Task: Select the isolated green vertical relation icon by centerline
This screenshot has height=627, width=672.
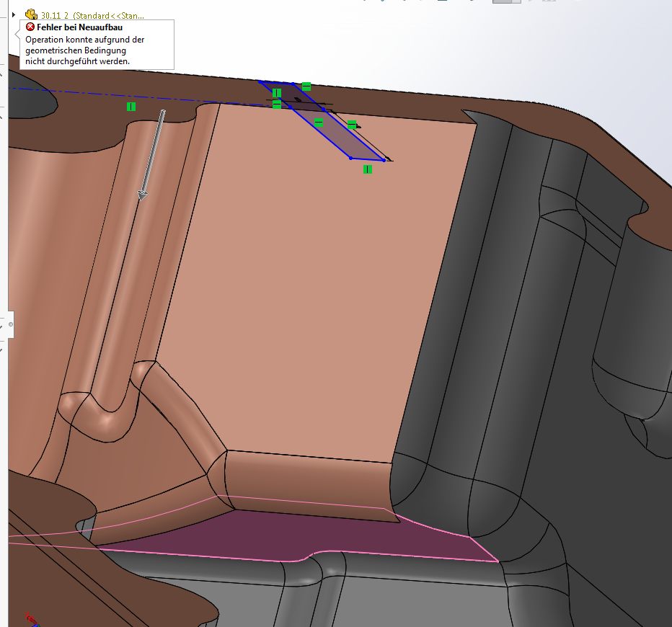Action: pos(131,107)
